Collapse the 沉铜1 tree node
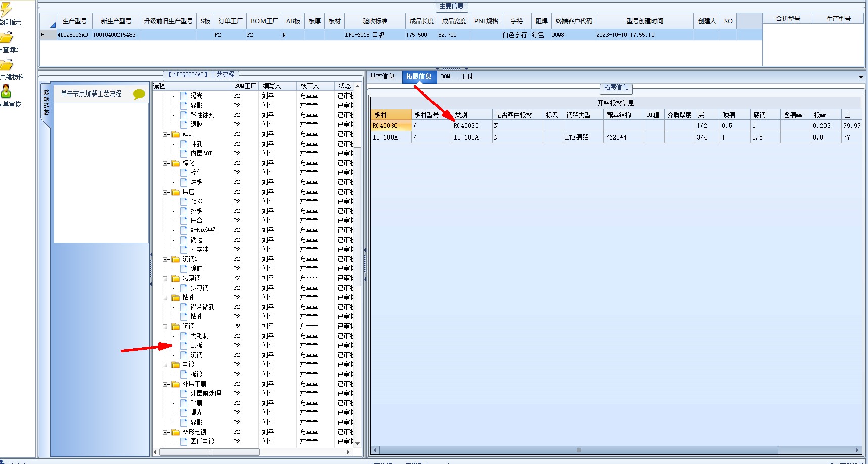 point(165,259)
